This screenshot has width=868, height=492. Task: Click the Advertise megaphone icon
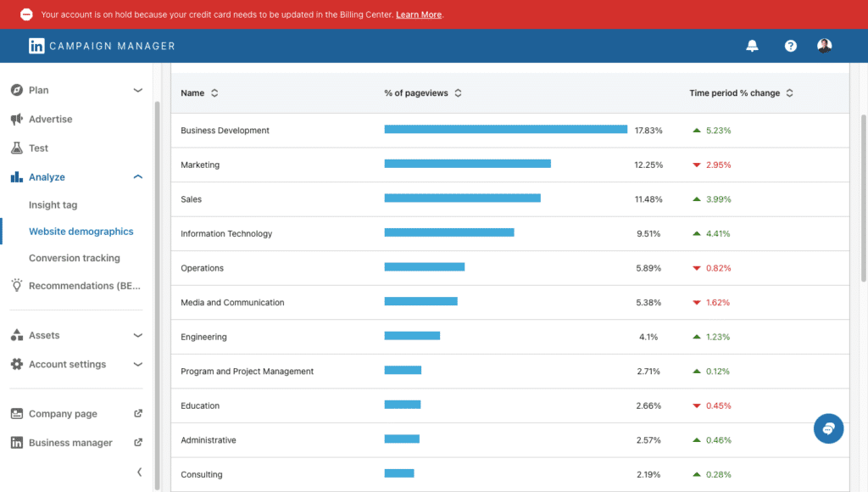click(17, 119)
